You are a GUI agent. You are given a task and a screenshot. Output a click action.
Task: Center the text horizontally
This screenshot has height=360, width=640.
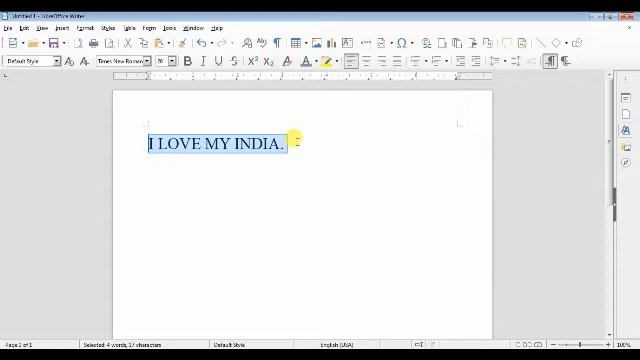367,61
